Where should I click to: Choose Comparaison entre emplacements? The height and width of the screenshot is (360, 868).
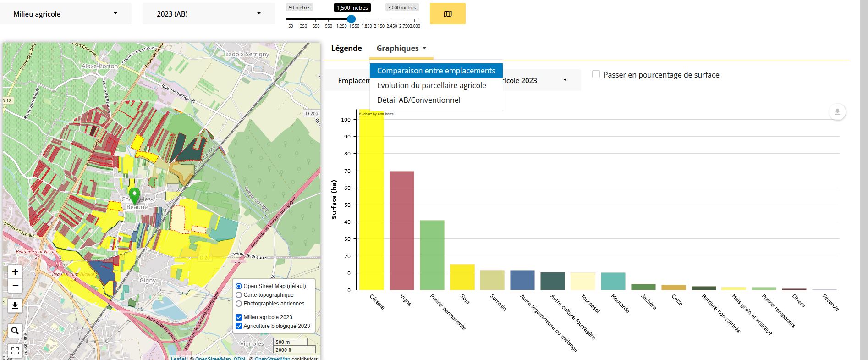pyautogui.click(x=436, y=71)
